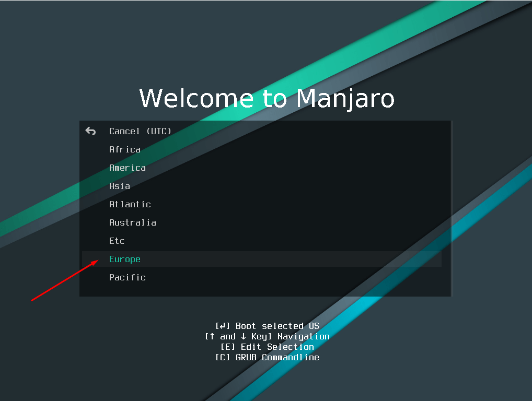Click the Welcome to Manjaro title
532x401 pixels.
[267, 99]
